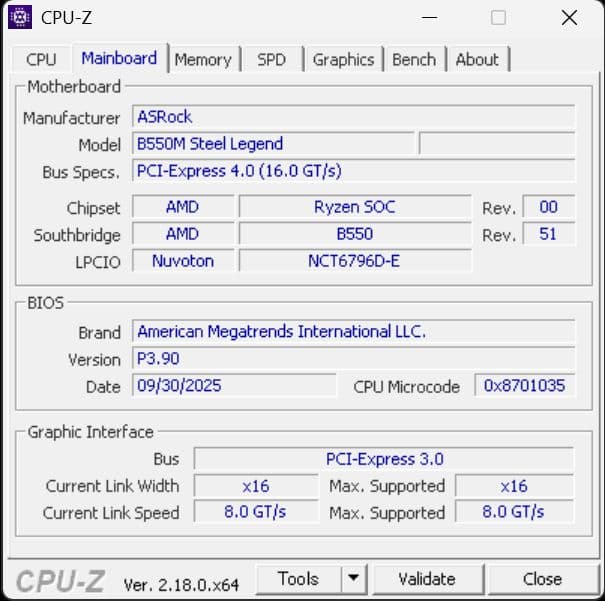This screenshot has height=601, width=605.
Task: Go to the SPD tab
Action: point(272,59)
